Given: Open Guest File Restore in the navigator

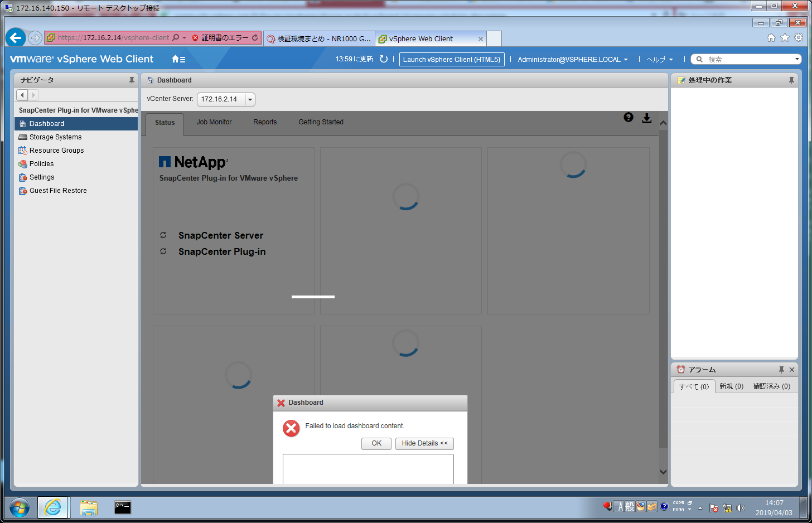Looking at the screenshot, I should point(76,191).
